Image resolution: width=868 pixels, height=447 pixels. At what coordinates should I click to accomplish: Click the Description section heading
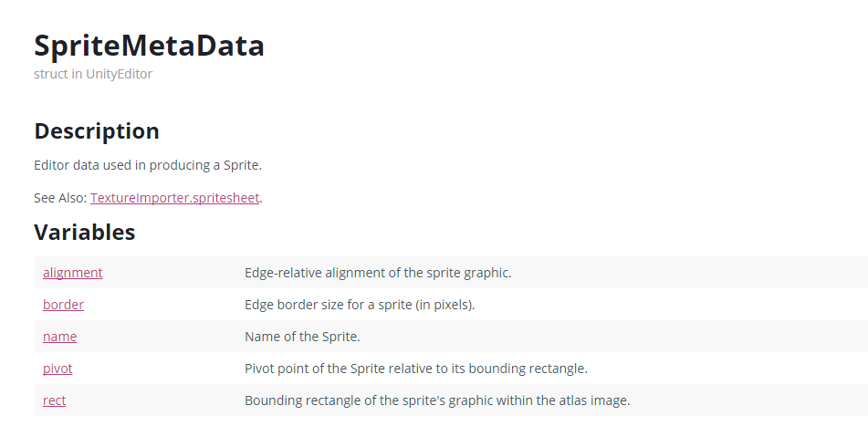[97, 131]
